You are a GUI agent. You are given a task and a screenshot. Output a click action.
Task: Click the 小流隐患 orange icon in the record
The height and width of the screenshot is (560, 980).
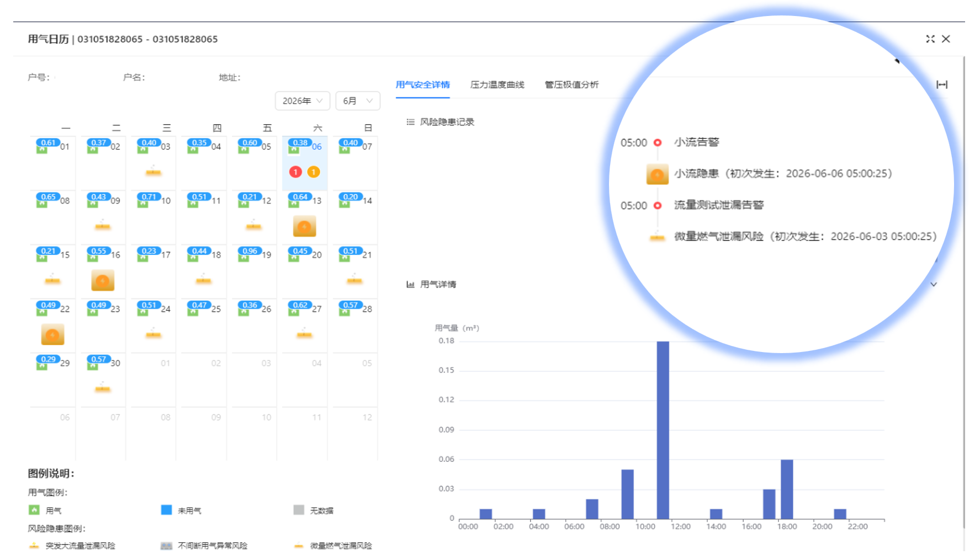pos(657,174)
